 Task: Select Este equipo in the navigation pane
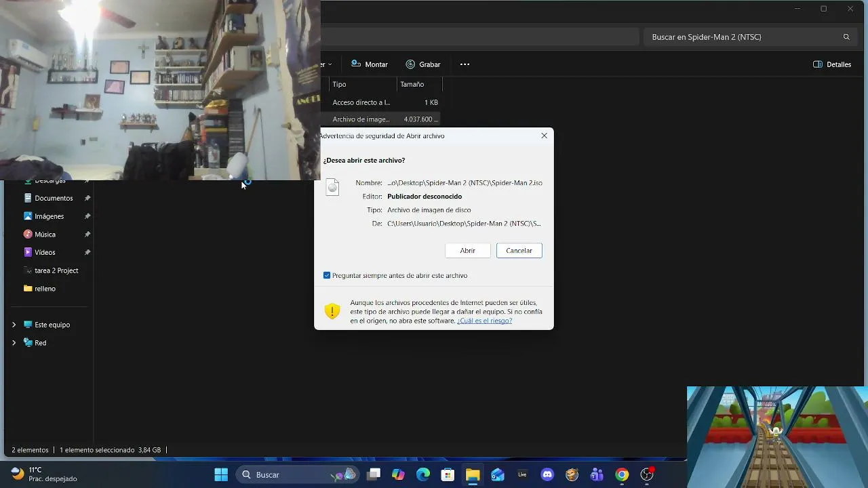(x=52, y=325)
